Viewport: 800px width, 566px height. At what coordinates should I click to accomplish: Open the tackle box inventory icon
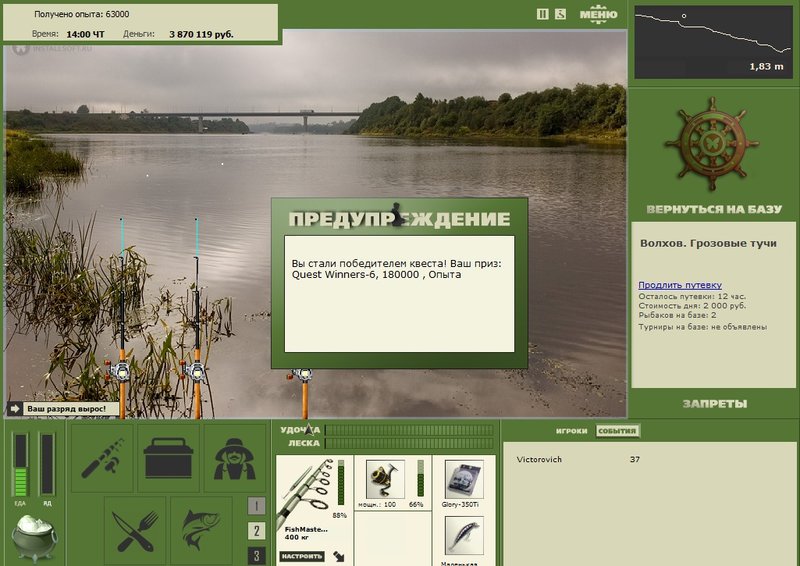point(168,458)
